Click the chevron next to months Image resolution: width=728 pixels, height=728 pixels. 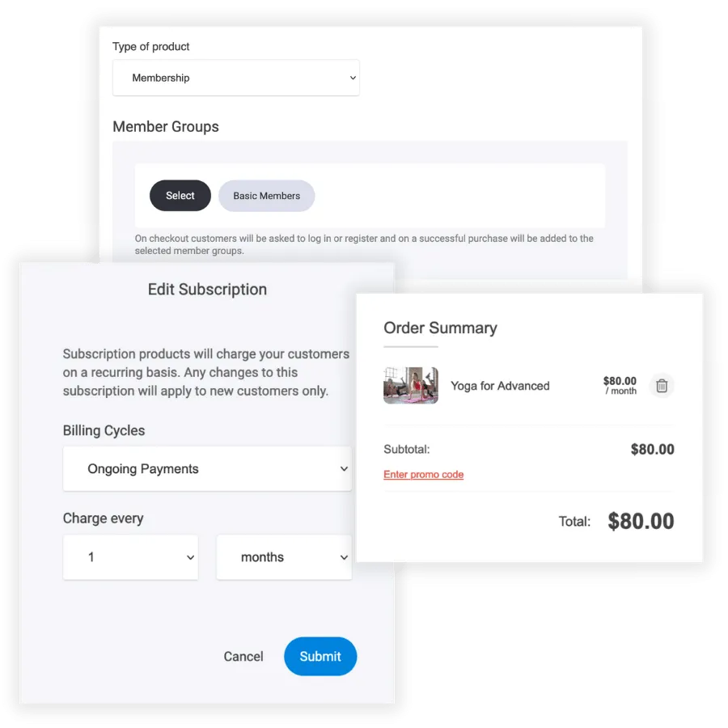pos(344,557)
